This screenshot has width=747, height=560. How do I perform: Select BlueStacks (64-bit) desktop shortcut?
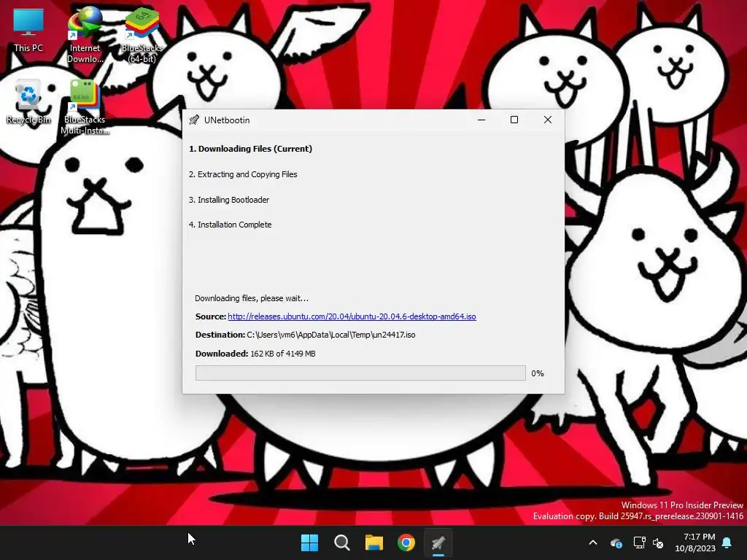142,35
